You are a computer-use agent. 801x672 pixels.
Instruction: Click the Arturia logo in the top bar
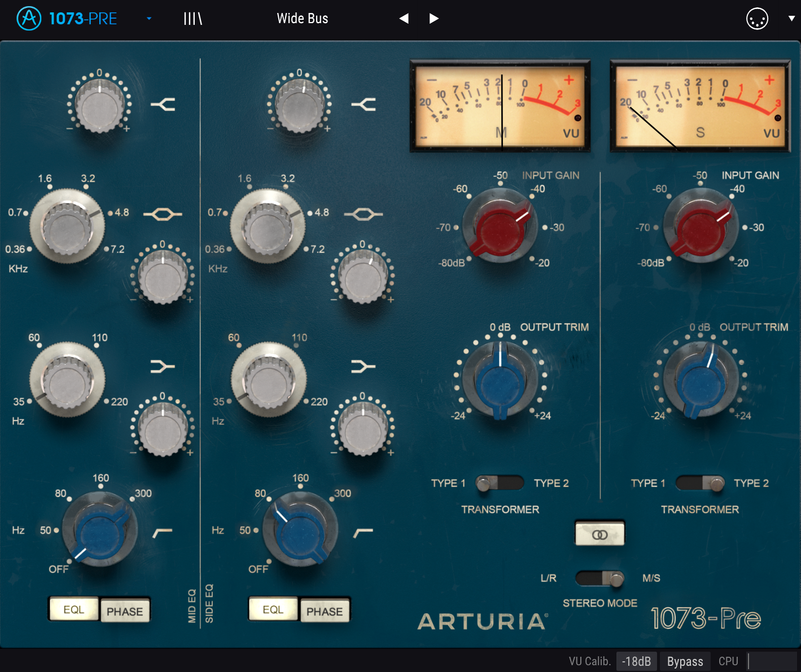coord(29,19)
